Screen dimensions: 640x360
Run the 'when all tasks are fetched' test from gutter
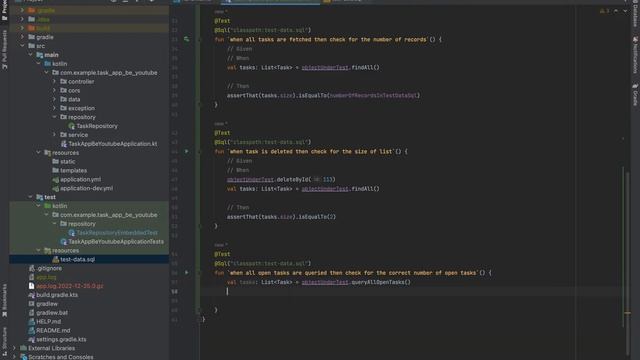click(187, 39)
